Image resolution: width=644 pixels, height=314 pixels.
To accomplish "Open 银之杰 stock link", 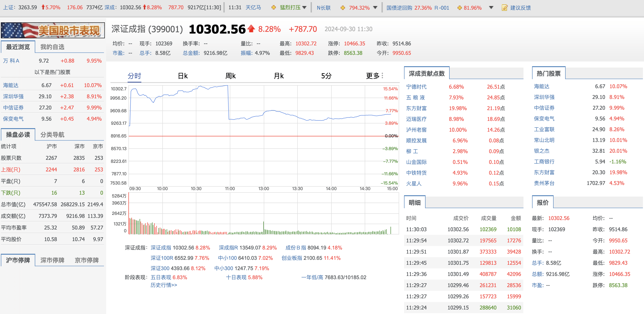I will 542,151.
